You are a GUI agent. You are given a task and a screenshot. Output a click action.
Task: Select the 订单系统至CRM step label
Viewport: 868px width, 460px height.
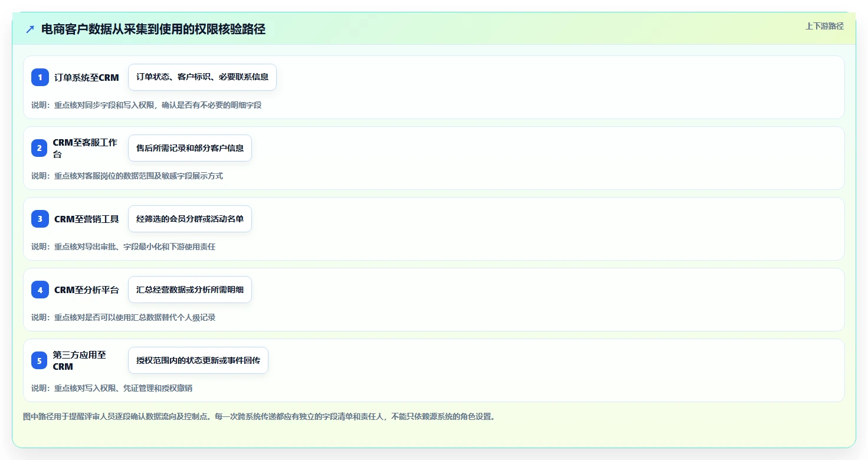(87, 77)
